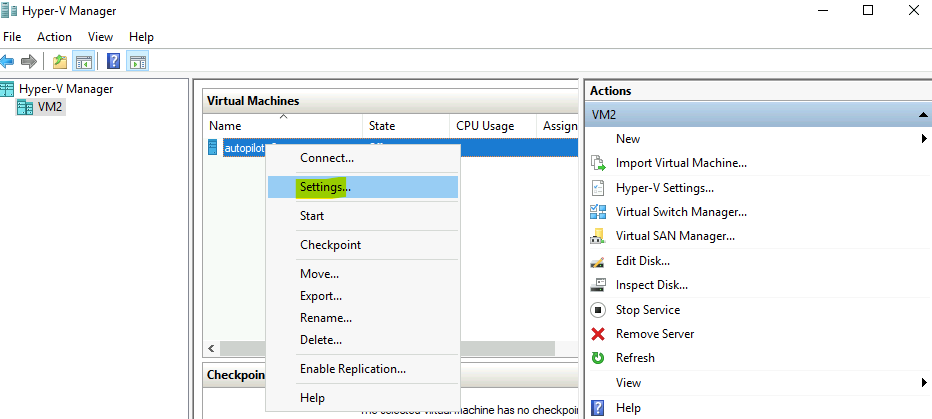Viewport: 932px width, 419px height.
Task: Click the Edit Disk pencil icon
Action: point(598,261)
